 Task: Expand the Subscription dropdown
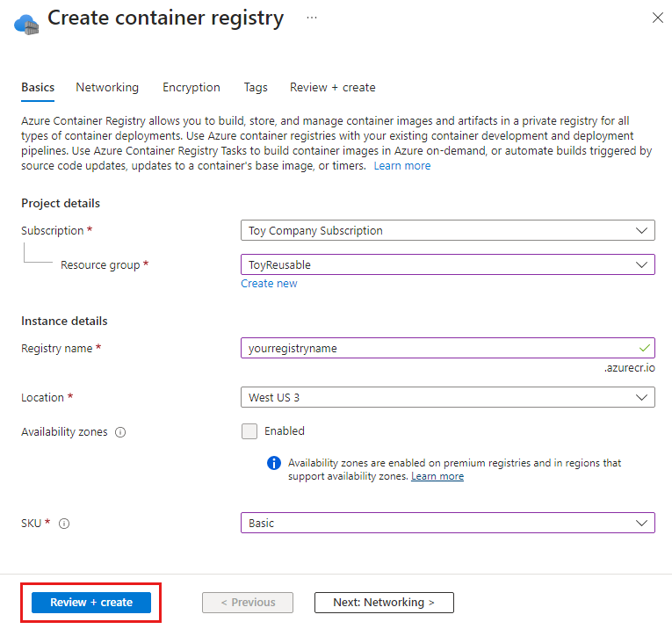point(447,230)
